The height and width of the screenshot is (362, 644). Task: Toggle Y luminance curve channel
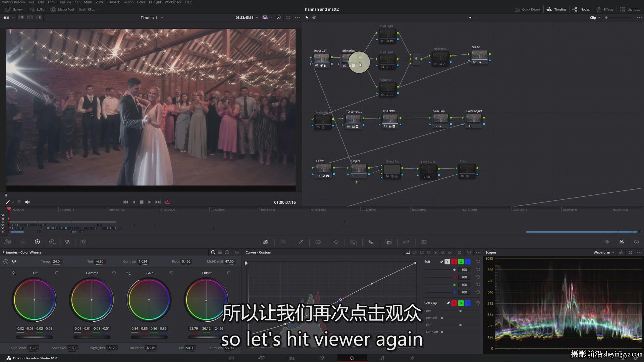(x=447, y=261)
